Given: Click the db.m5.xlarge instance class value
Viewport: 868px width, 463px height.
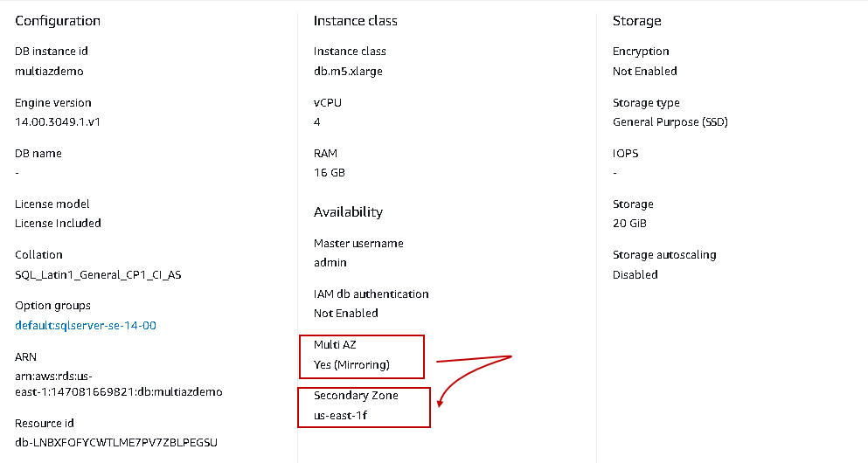Looking at the screenshot, I should click(348, 71).
